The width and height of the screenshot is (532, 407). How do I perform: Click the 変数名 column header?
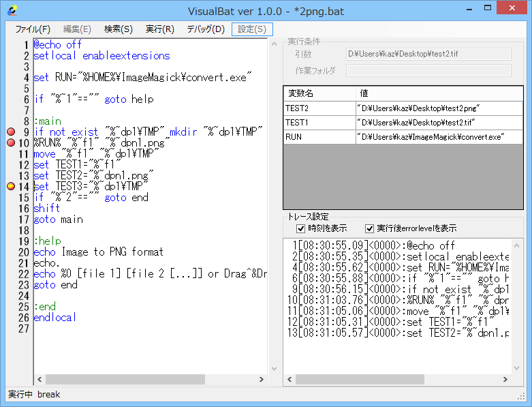click(319, 93)
